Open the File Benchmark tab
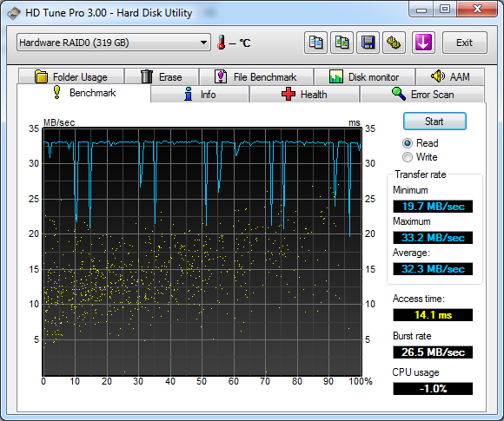The image size is (504, 421). point(255,77)
